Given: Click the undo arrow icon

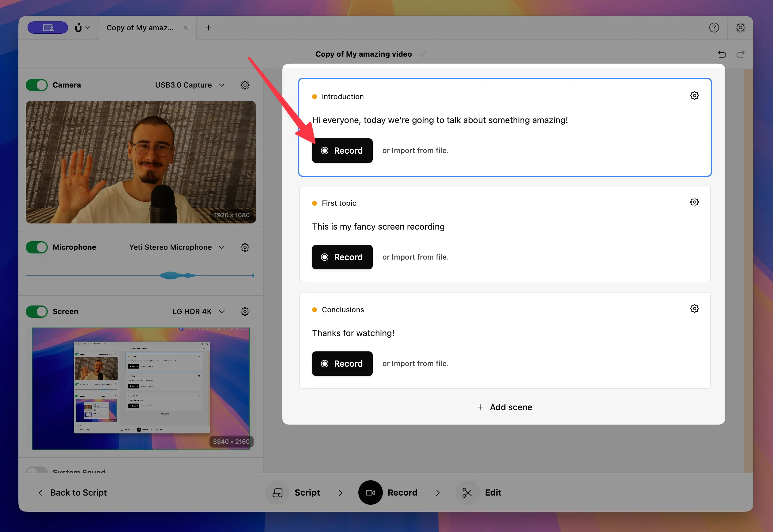Looking at the screenshot, I should click(722, 54).
